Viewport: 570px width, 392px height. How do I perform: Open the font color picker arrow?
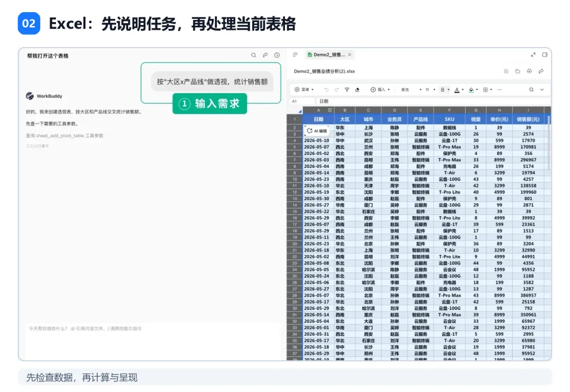click(463, 90)
